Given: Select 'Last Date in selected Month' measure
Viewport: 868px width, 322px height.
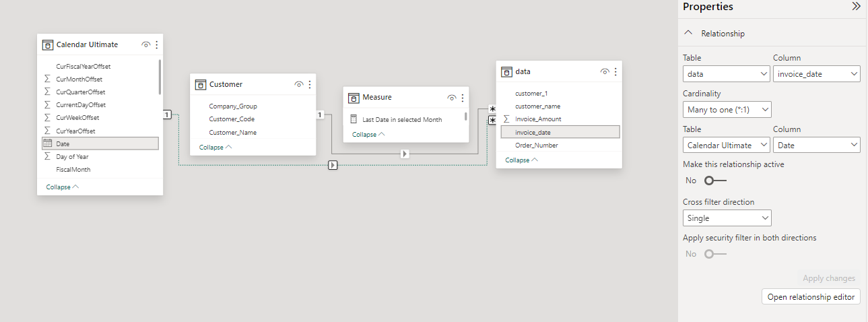Looking at the screenshot, I should pyautogui.click(x=402, y=119).
